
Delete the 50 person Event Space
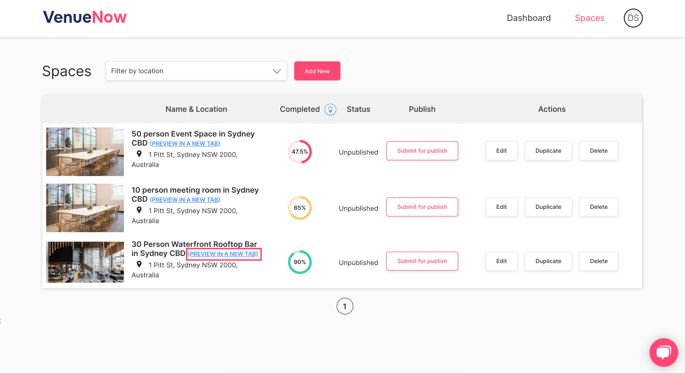[599, 151]
